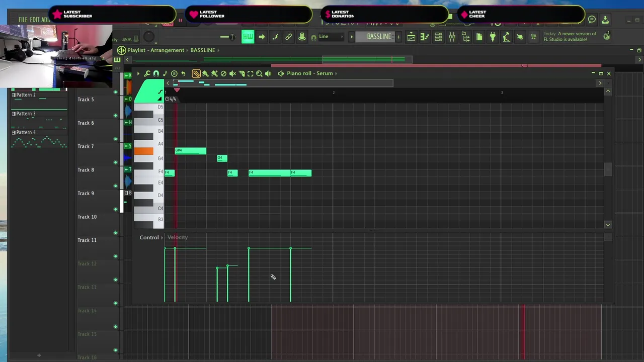Click the C5 piano key
644x362 pixels.
tap(149, 120)
